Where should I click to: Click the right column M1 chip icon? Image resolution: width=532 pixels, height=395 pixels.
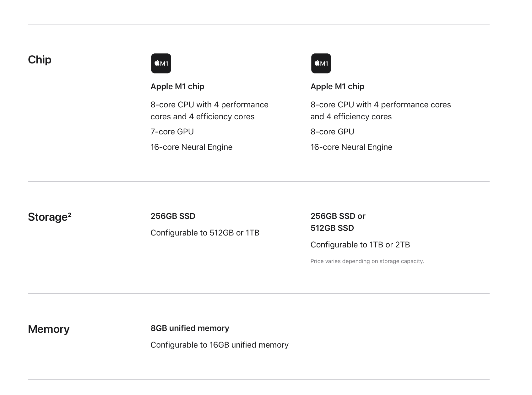click(x=321, y=63)
